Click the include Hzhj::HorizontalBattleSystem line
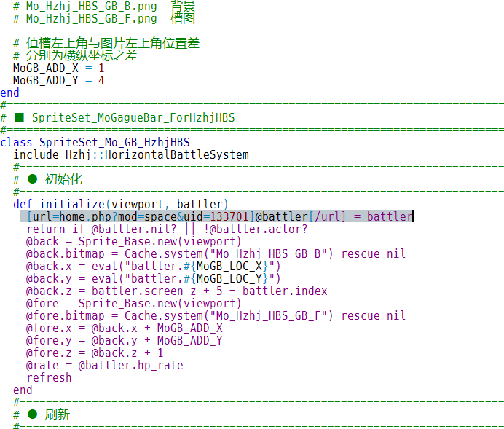The height and width of the screenshot is (429, 504). click(131, 154)
